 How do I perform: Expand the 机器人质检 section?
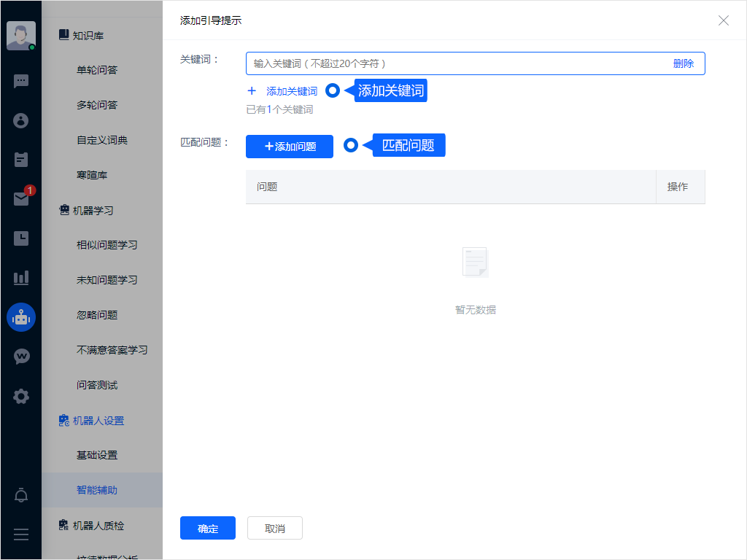click(97, 525)
